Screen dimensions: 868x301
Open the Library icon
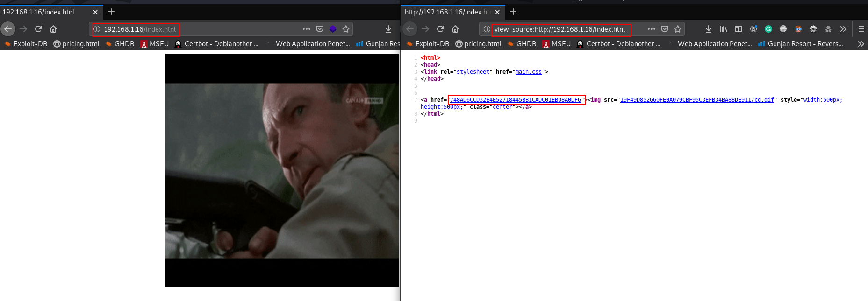[724, 29]
